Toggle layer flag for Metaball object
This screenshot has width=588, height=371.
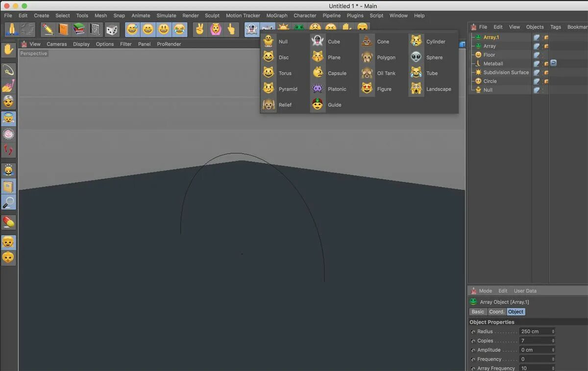[537, 64]
